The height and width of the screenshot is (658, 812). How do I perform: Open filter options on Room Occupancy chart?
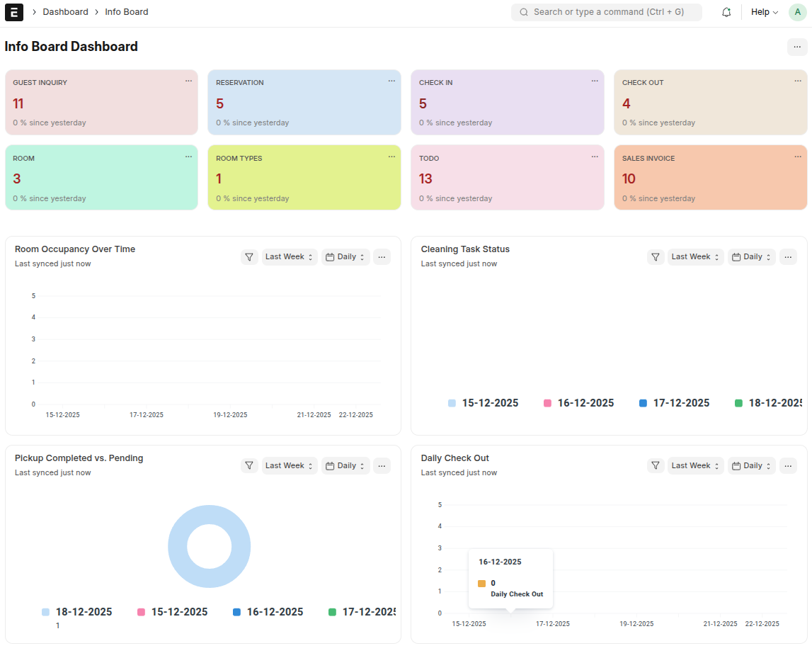248,256
